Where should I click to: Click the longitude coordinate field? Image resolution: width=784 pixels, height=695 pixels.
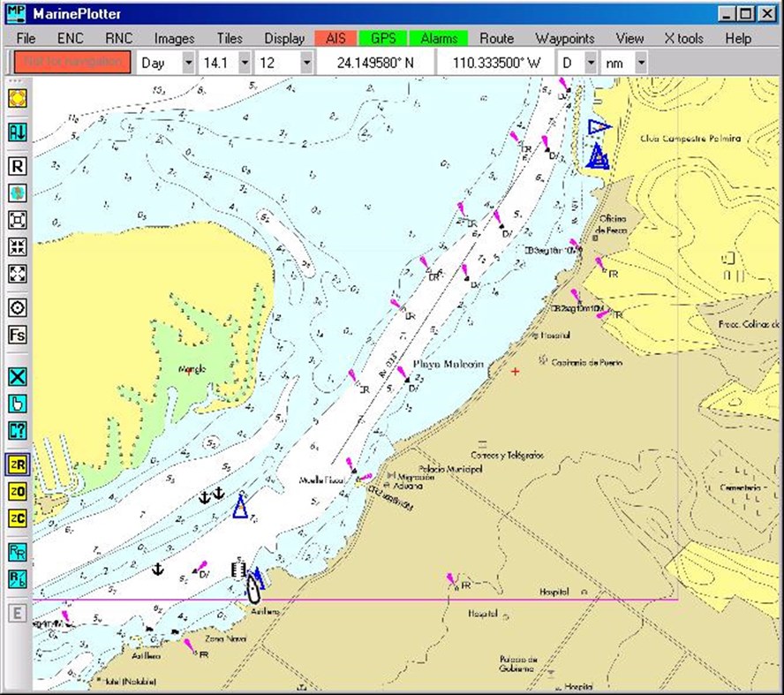[x=495, y=63]
